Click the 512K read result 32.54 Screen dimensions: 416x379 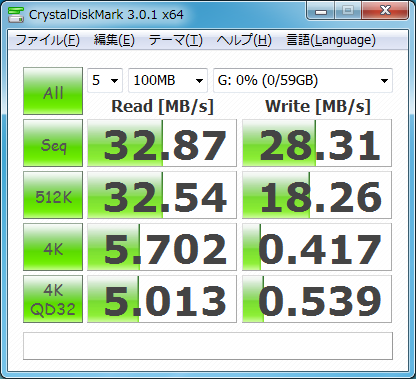click(162, 195)
